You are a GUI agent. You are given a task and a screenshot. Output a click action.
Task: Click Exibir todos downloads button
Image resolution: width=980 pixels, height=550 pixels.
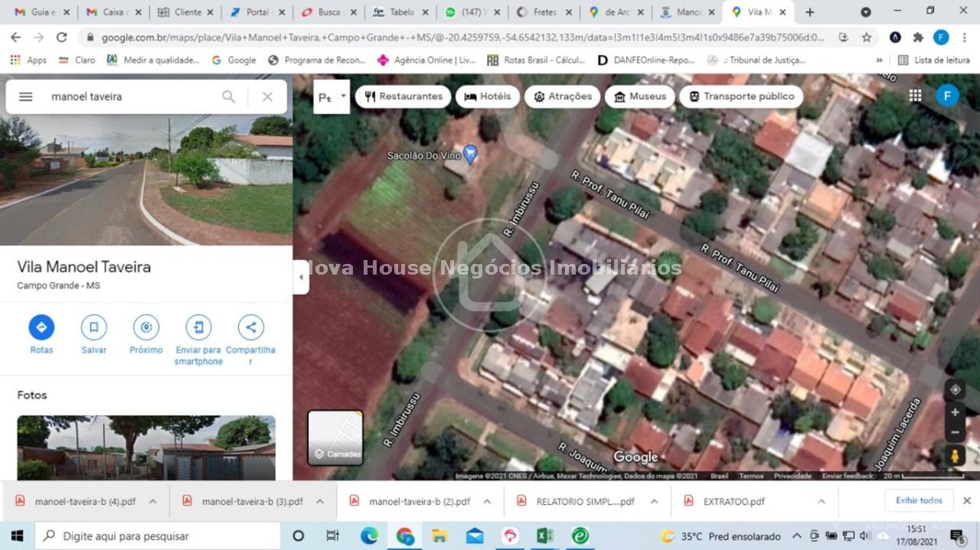(x=919, y=500)
